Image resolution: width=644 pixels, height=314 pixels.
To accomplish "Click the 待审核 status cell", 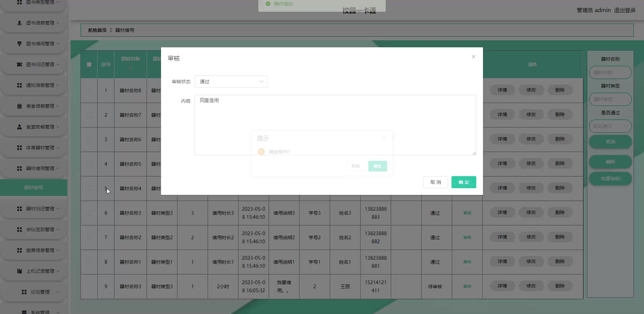I will tap(435, 286).
